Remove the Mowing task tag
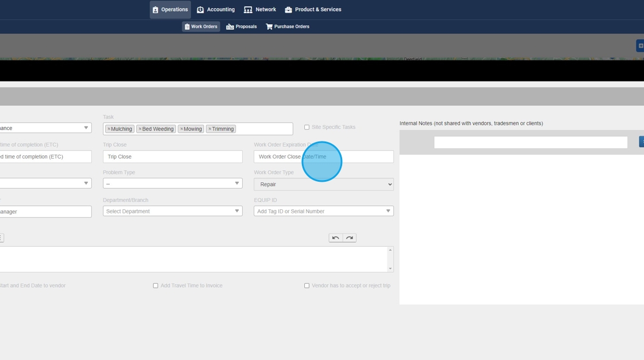 [182, 129]
